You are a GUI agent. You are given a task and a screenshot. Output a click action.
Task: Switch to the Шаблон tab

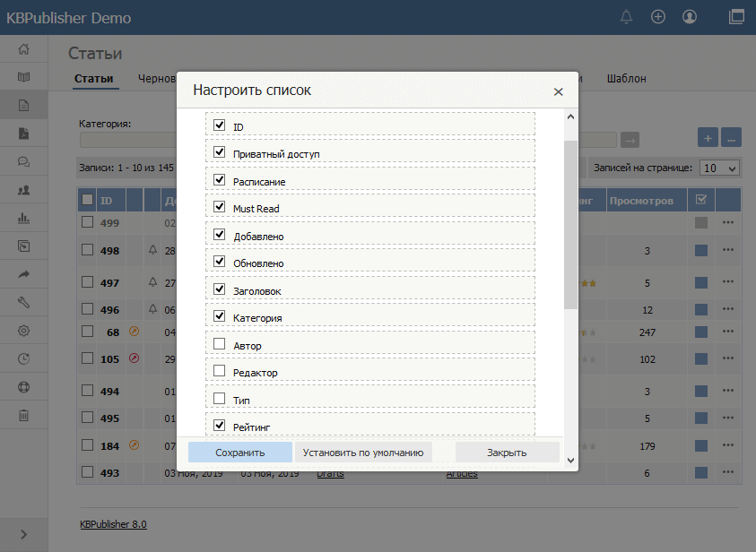pyautogui.click(x=626, y=79)
